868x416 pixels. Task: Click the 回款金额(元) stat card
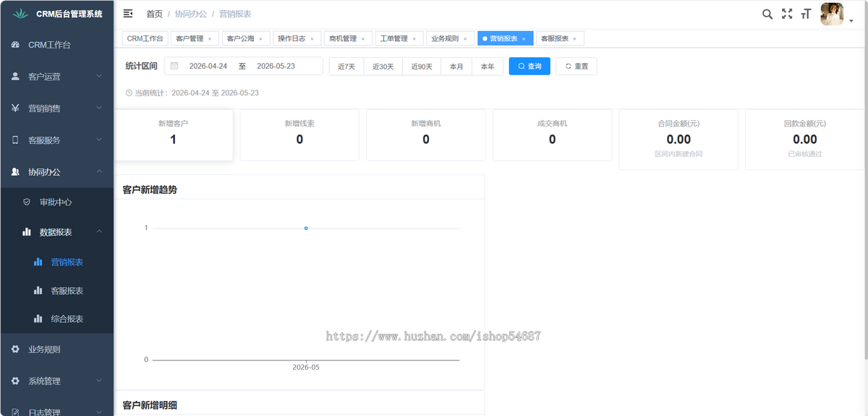click(x=805, y=140)
